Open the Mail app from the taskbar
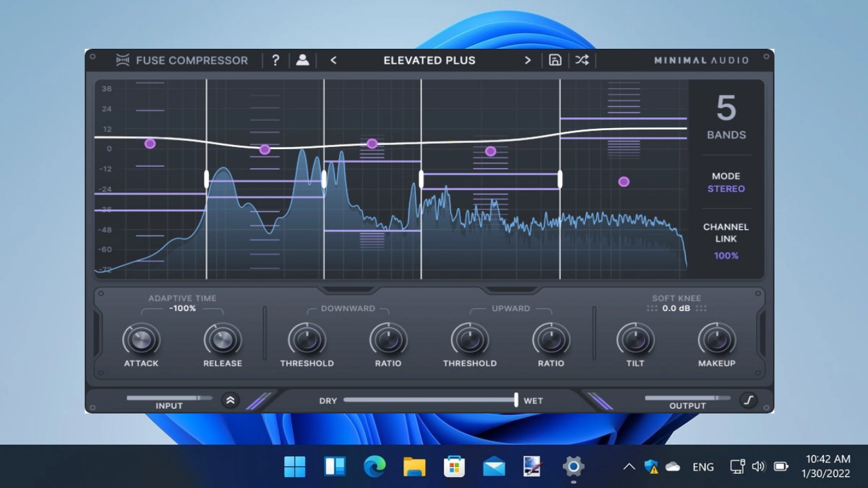 pyautogui.click(x=494, y=466)
